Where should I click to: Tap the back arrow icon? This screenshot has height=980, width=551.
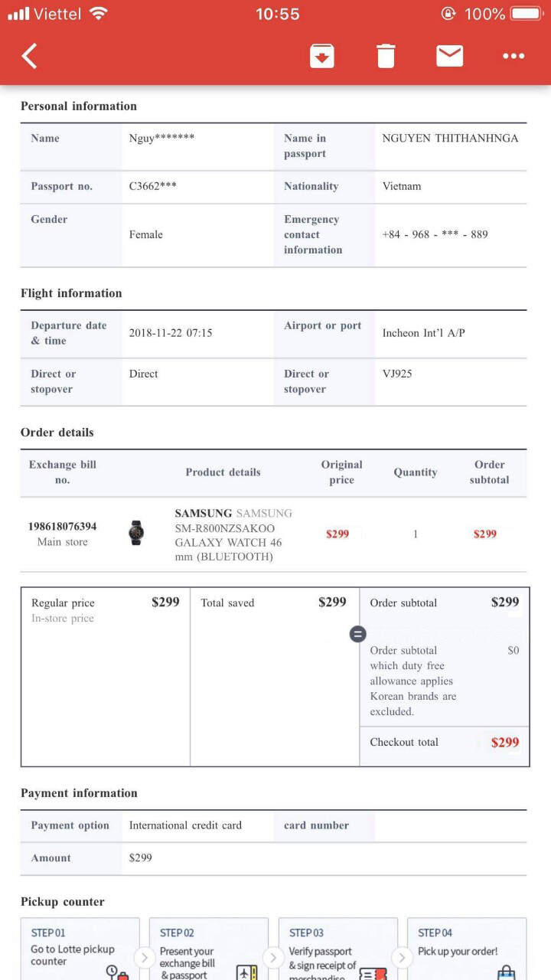[x=29, y=56]
